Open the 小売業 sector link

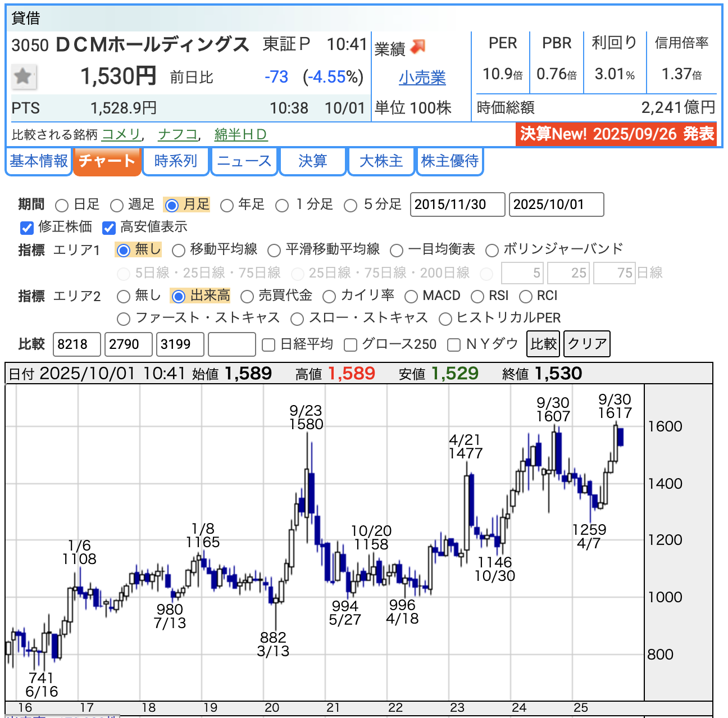pos(422,78)
